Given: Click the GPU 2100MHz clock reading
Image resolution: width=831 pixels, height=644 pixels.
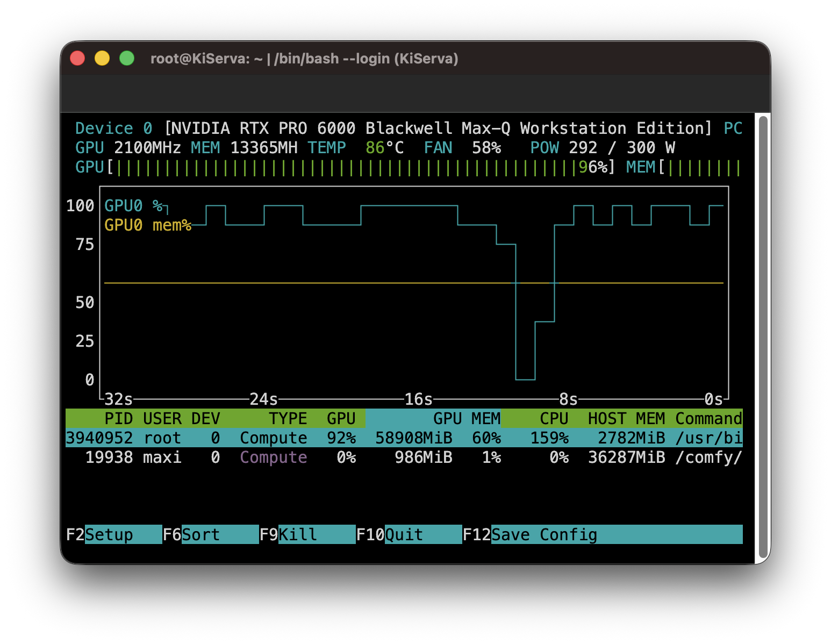Looking at the screenshot, I should (128, 147).
